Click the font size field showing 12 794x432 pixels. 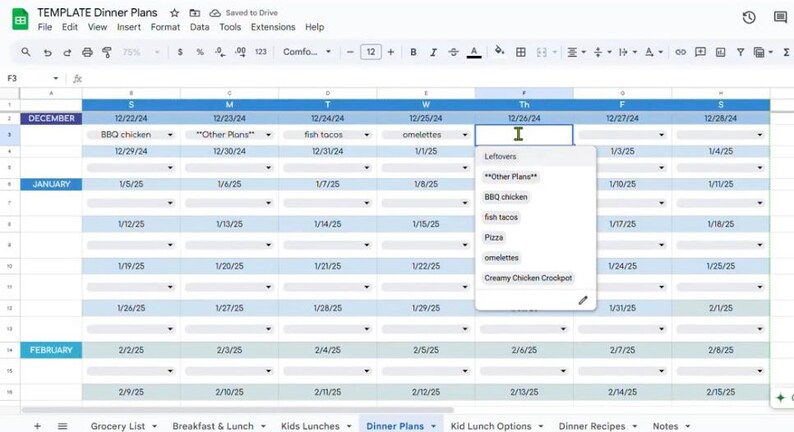coord(371,52)
